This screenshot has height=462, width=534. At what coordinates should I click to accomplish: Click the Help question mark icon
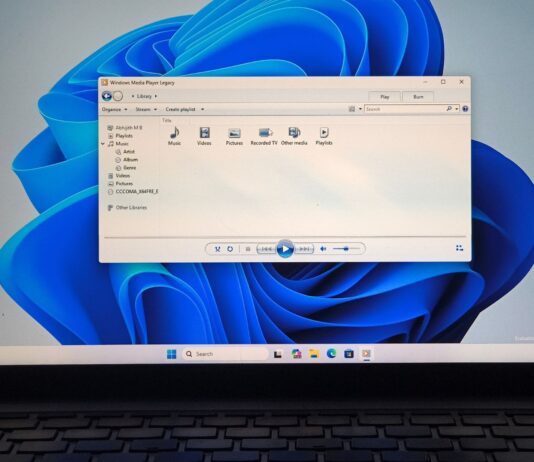(x=465, y=109)
